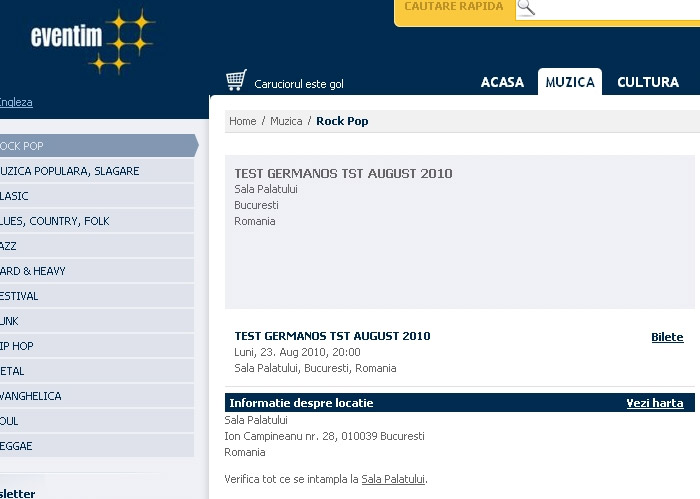700x499 pixels.
Task: Click the bold TEST GERMANOS event title
Action: click(333, 336)
